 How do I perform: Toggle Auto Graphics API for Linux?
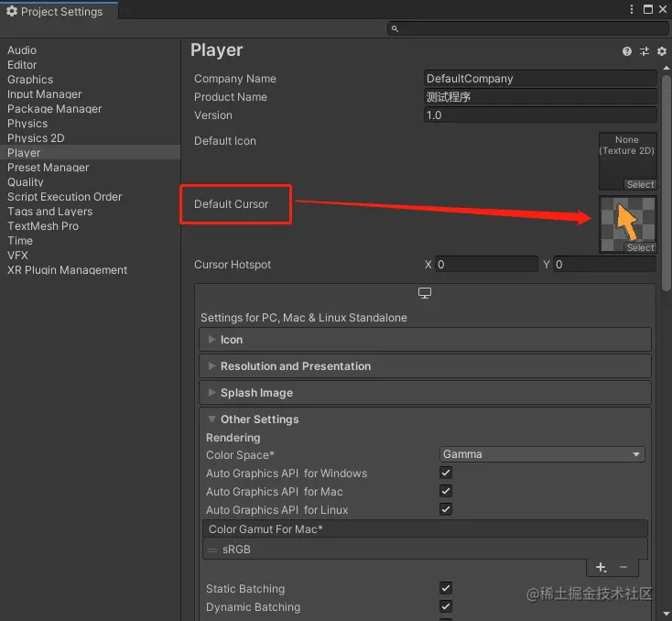click(x=446, y=509)
